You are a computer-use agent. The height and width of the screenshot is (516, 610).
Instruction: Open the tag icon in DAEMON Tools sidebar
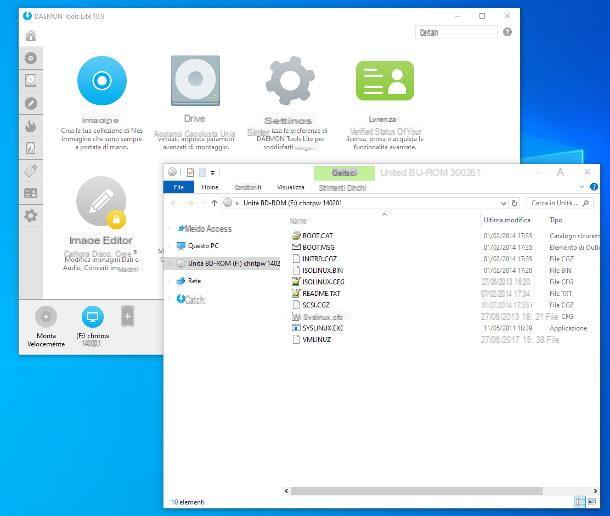pyautogui.click(x=31, y=170)
